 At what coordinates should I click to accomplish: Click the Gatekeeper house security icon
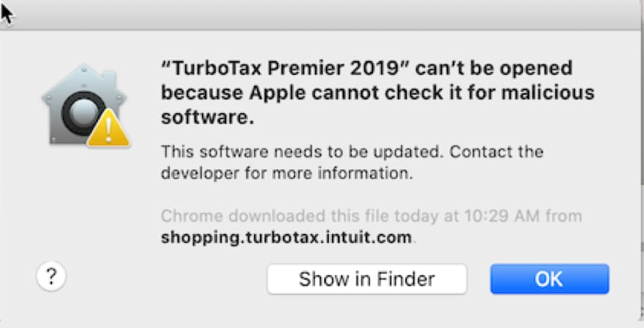(x=85, y=105)
